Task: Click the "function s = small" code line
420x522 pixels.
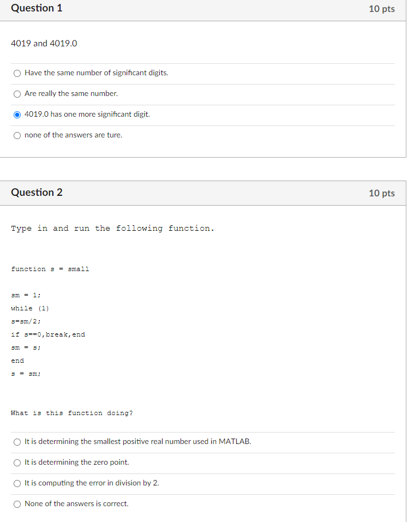Action: (x=50, y=268)
